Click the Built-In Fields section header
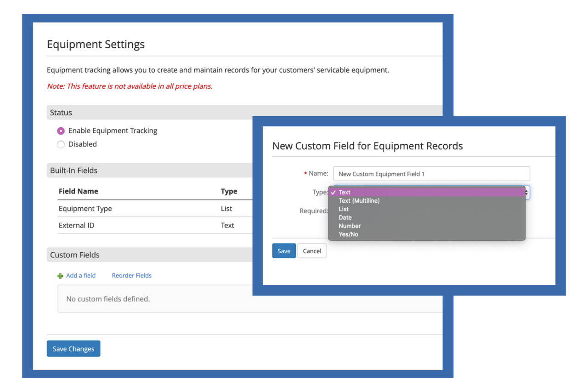588x392 pixels. click(x=73, y=170)
